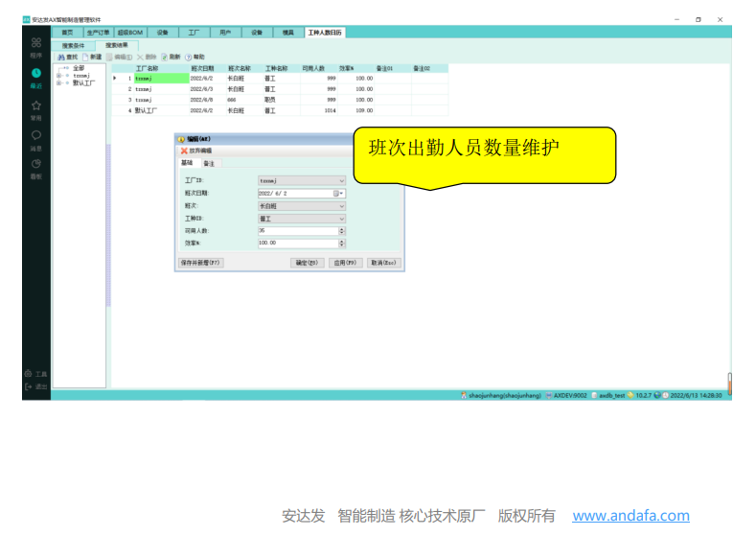The height and width of the screenshot is (536, 756).
Task: Click the 刷新 (Refresh) toolbar icon
Action: [170, 58]
